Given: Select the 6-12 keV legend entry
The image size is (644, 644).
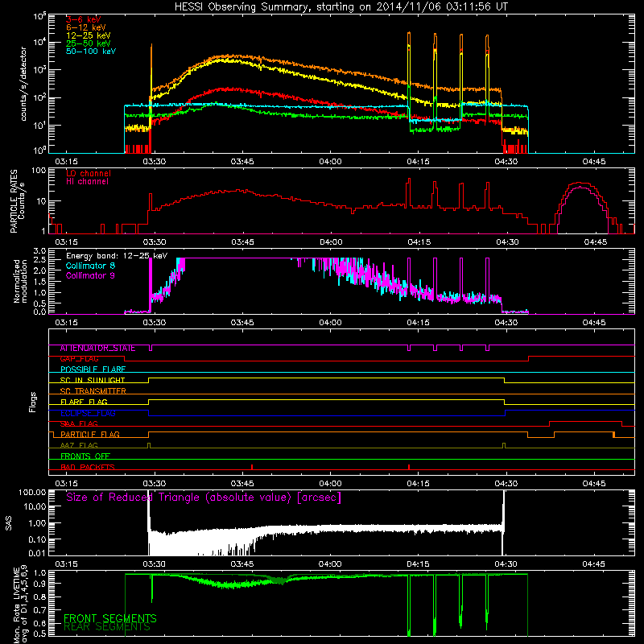Looking at the screenshot, I should (x=86, y=27).
